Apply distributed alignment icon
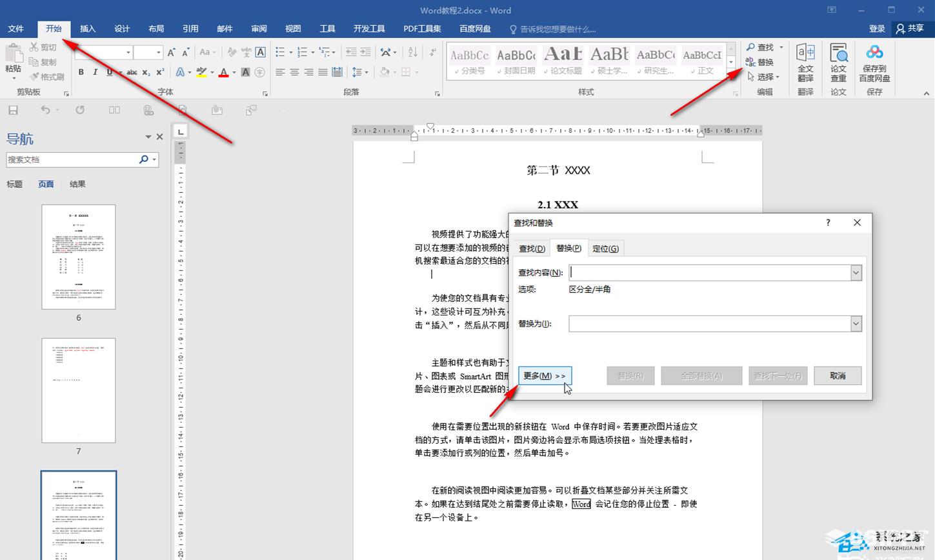The image size is (935, 560). click(337, 72)
